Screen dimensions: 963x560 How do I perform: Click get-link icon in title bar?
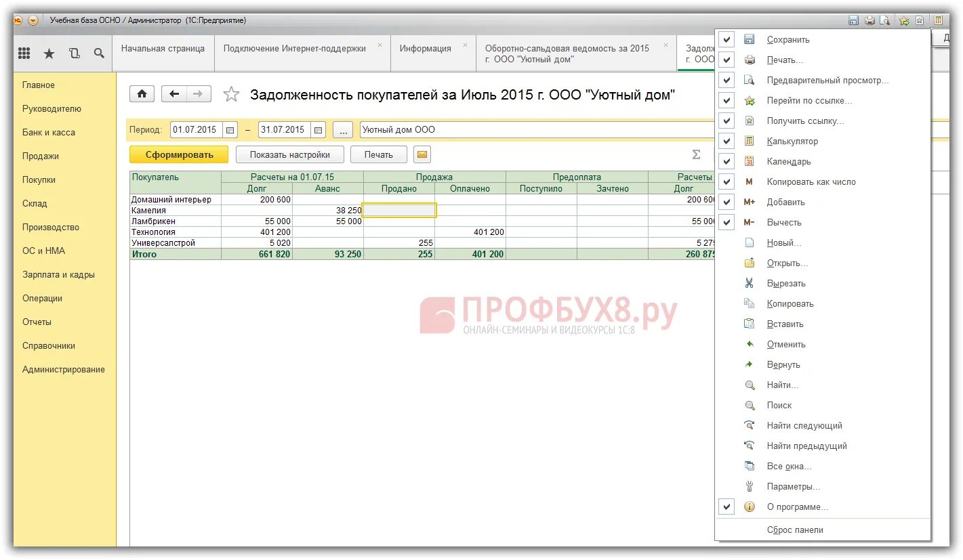tap(920, 20)
